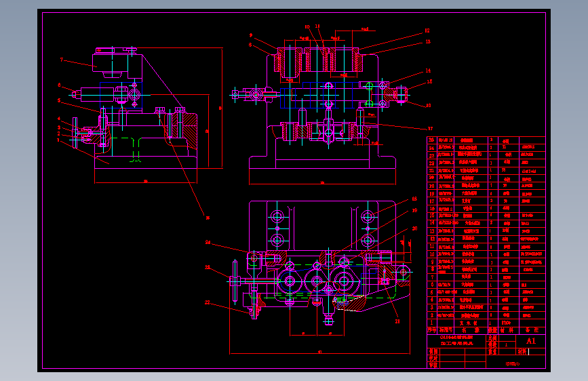
Task: Pick callout number 16 on the front view
Action: 428,105
